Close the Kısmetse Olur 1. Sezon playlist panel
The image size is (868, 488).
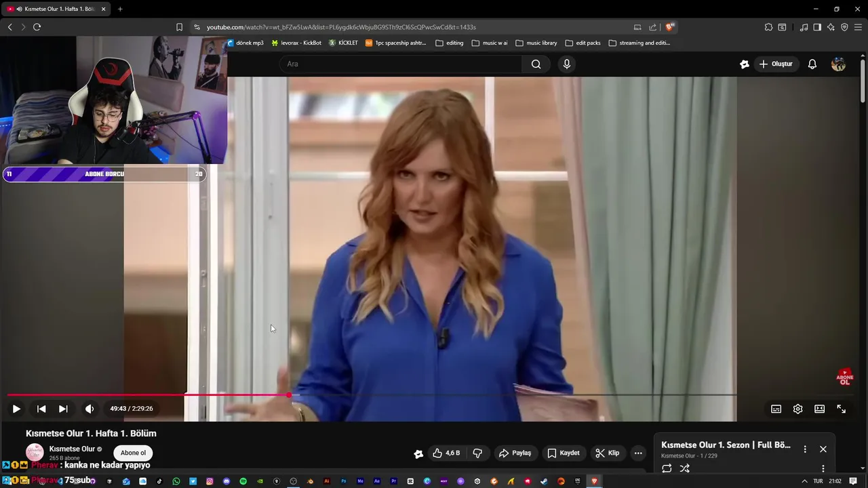tap(823, 449)
